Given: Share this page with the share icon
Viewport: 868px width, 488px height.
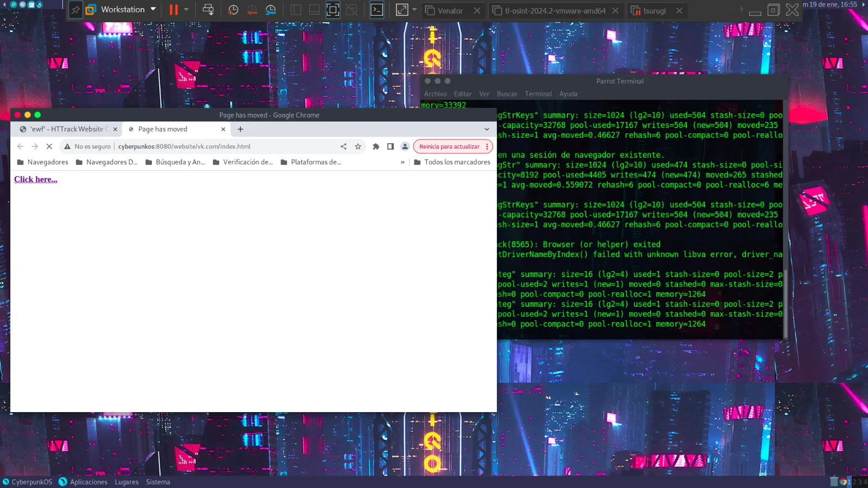Looking at the screenshot, I should 343,146.
